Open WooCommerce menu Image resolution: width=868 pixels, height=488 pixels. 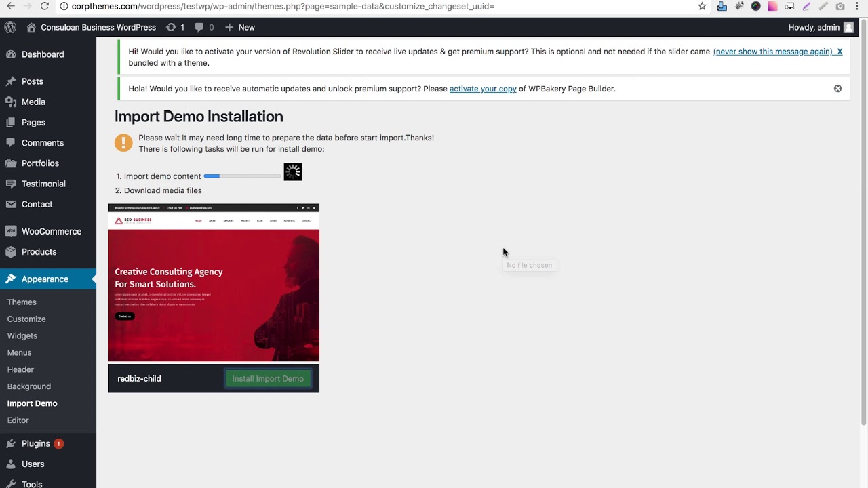click(51, 231)
